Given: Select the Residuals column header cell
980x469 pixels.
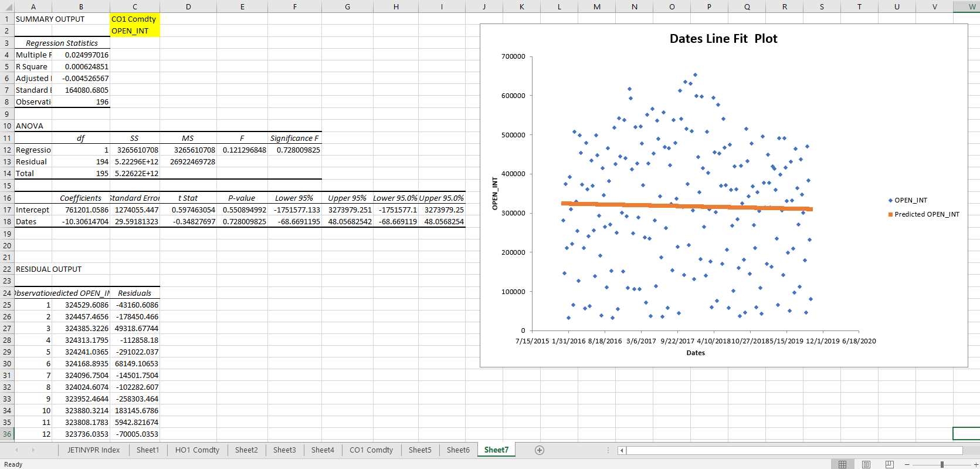Looking at the screenshot, I should pos(135,293).
